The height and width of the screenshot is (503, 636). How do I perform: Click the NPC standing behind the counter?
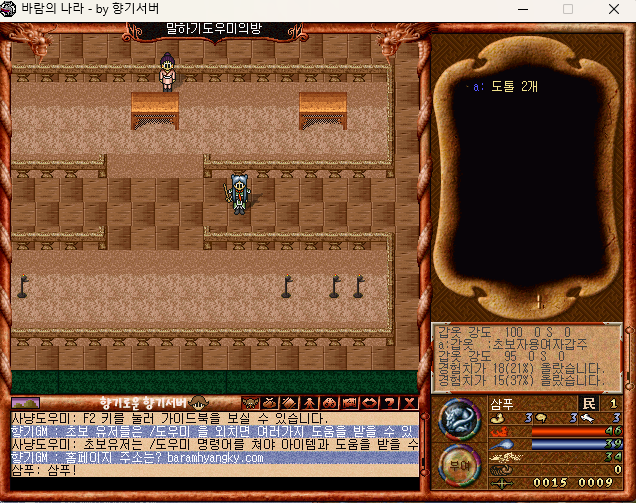tap(167, 72)
